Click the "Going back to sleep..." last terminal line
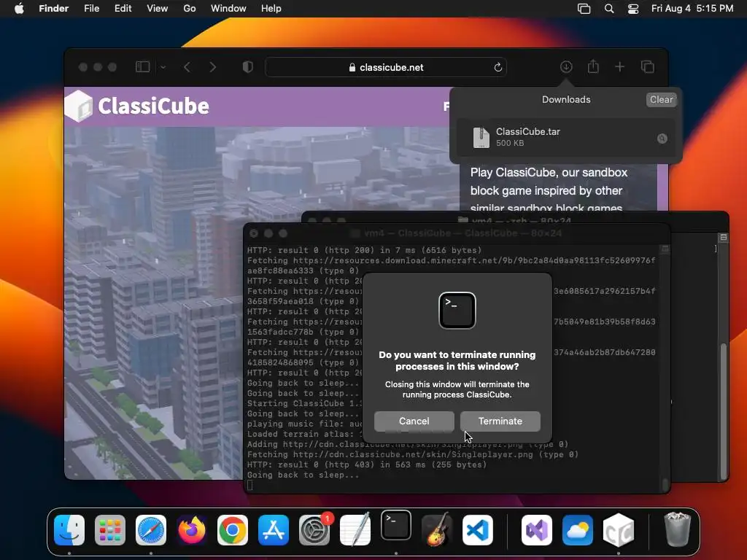The width and height of the screenshot is (747, 560). click(303, 475)
